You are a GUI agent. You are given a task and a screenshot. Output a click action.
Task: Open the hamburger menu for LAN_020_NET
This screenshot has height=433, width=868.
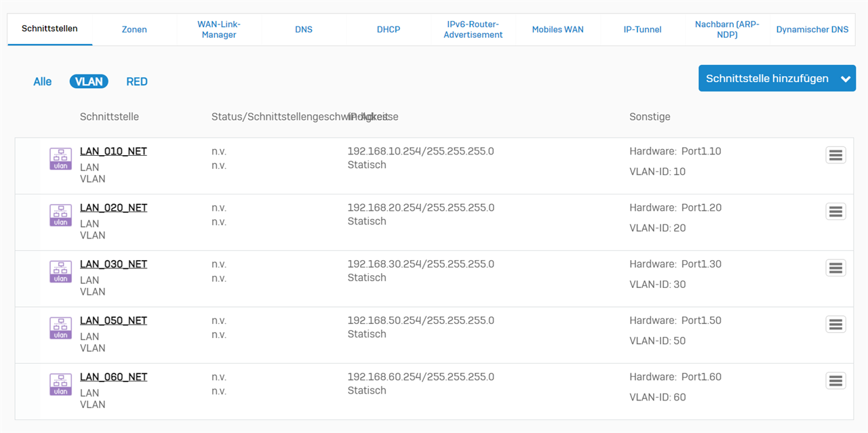point(835,211)
